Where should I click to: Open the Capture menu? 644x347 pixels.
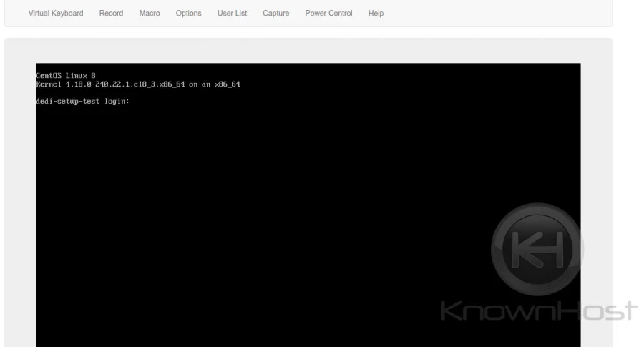point(275,14)
